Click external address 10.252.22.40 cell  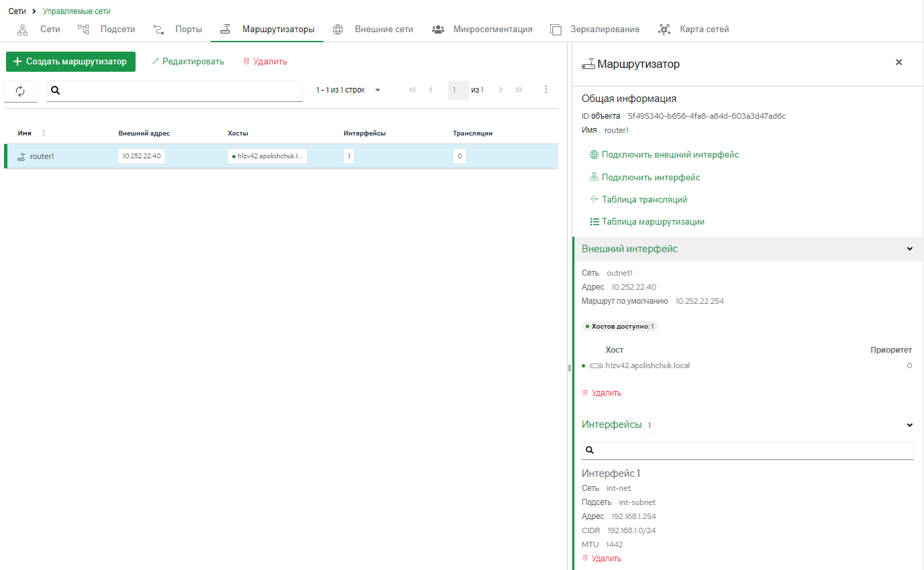click(142, 156)
